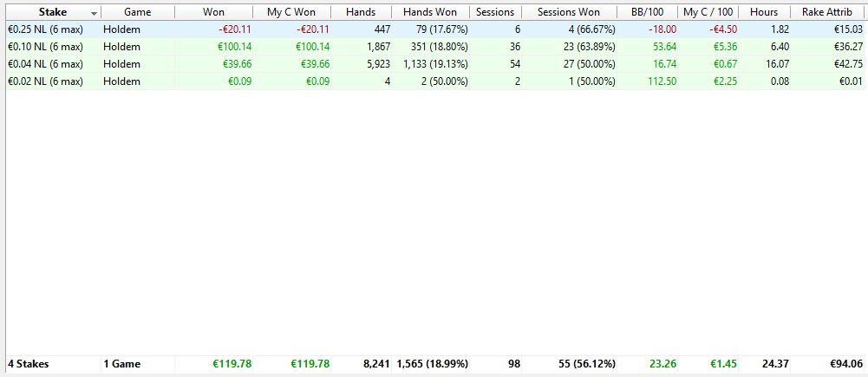This screenshot has height=377, width=868.
Task: Click the 1 Game summary cell
Action: [x=121, y=364]
